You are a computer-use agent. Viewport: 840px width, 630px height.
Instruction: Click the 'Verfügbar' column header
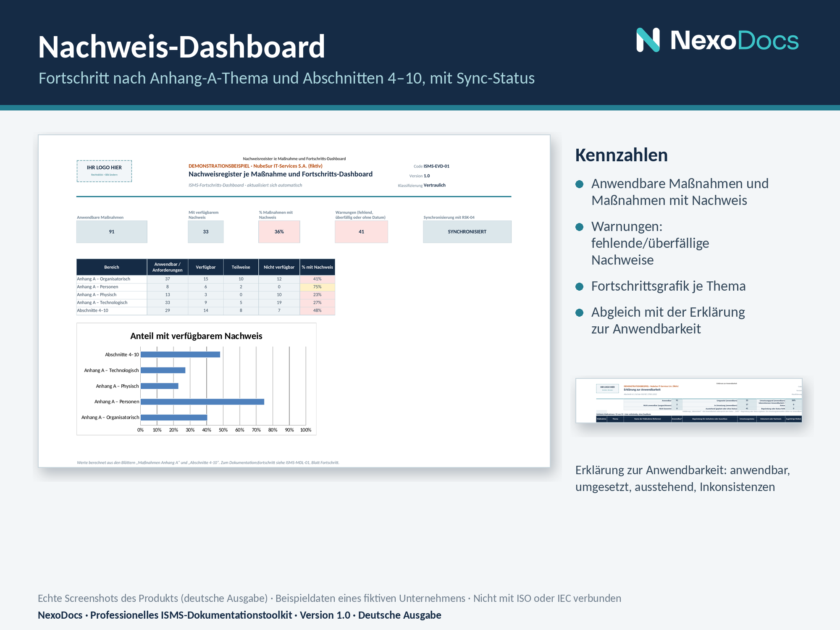[206, 267]
